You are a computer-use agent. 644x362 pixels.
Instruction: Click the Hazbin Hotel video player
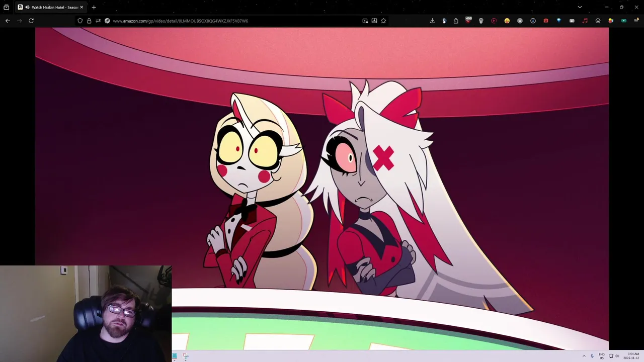point(322,189)
